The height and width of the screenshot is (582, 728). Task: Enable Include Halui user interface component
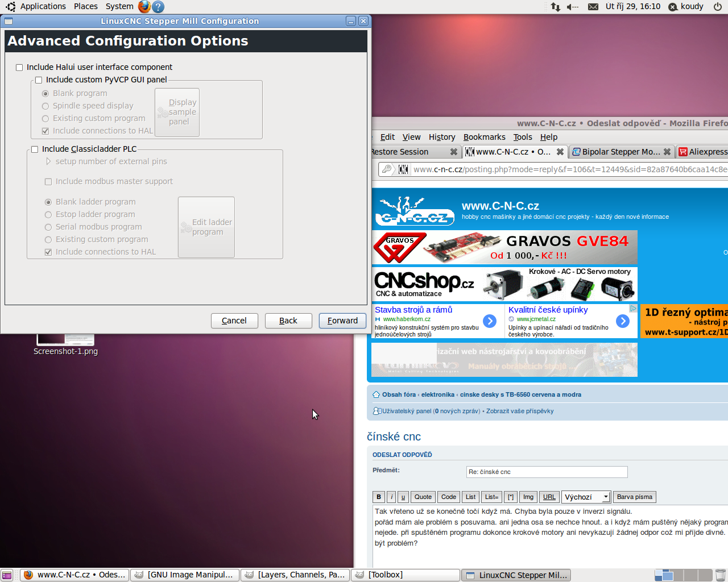[19, 68]
